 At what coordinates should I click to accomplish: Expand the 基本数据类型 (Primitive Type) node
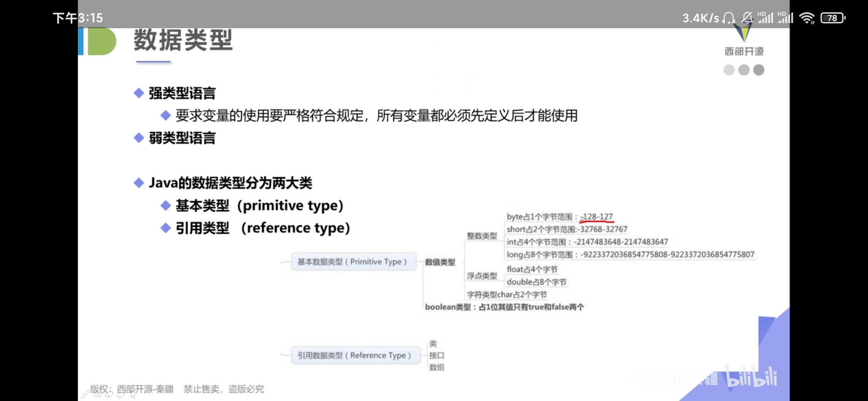(x=353, y=262)
